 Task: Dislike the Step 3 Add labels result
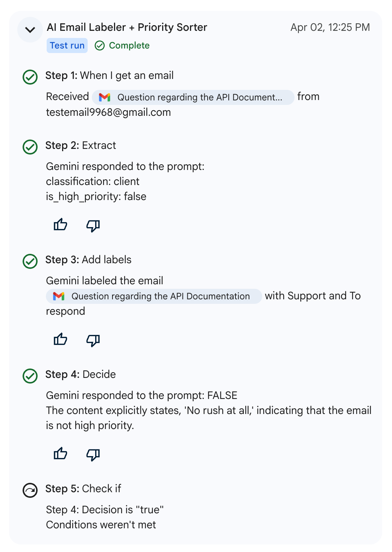[x=93, y=340]
